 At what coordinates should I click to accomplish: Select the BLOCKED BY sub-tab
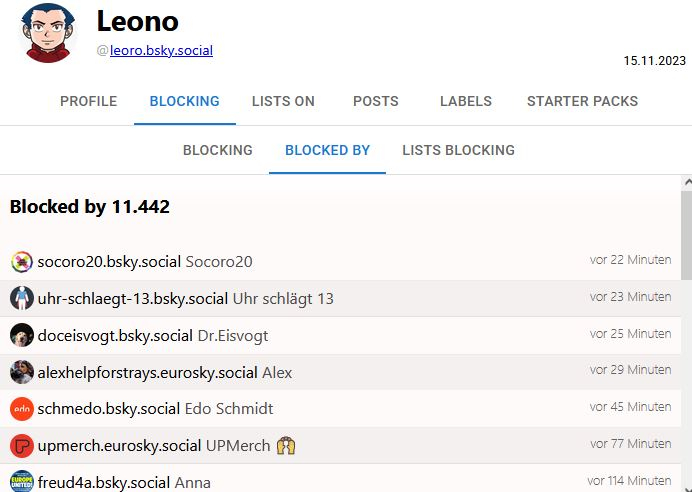point(327,150)
